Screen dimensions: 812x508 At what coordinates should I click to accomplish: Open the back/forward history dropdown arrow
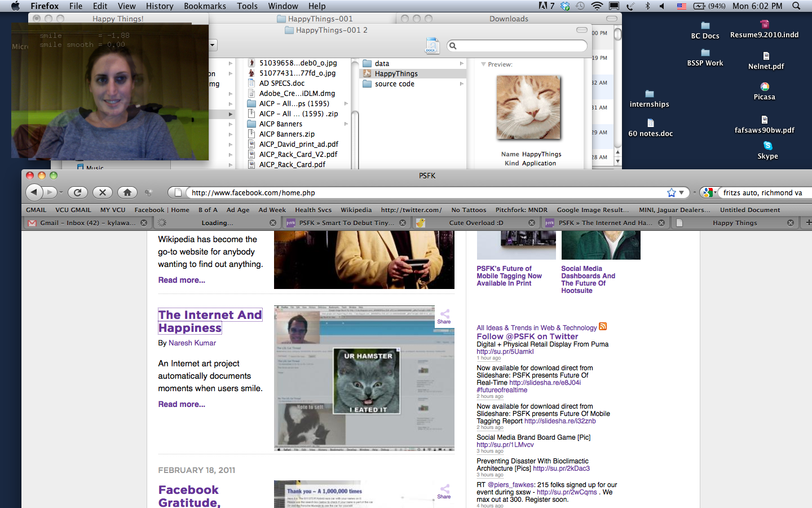61,192
